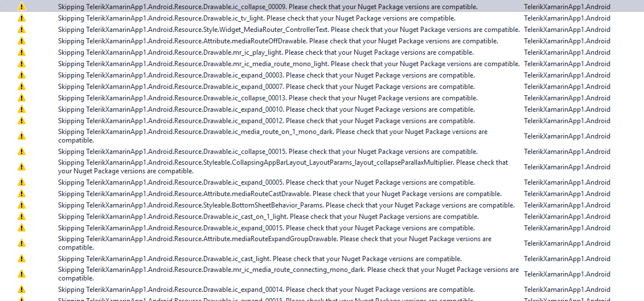The image size is (644, 301).
Task: Select the 'Attribute.mediaRouteOffDrawable' warning message
Action: 278,40
